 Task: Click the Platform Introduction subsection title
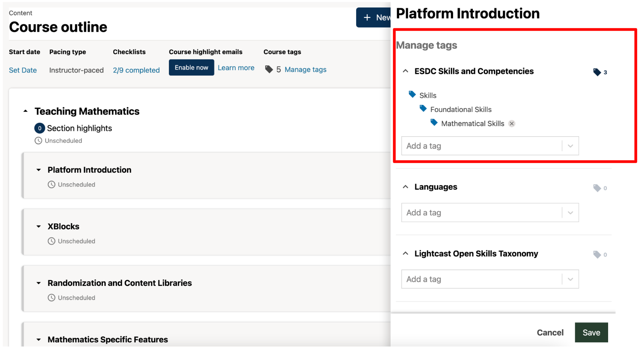click(x=89, y=170)
